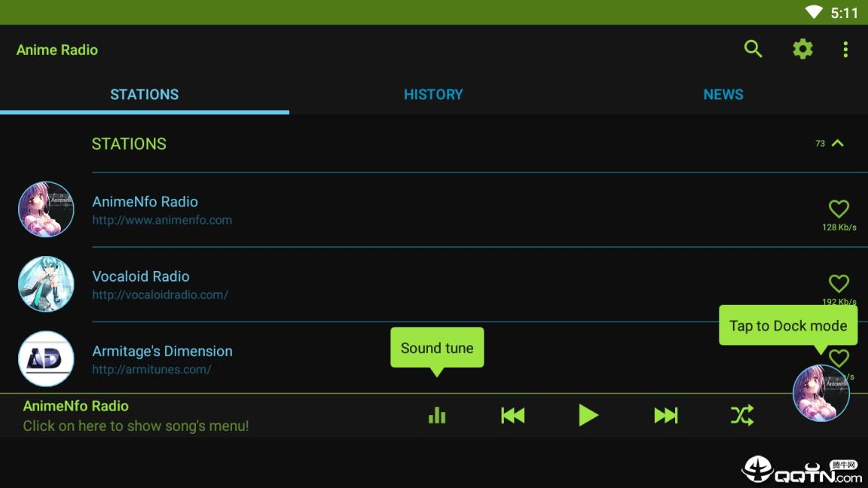Click the AnimeNfo Radio avatar thumbnail
This screenshot has height=488, width=868.
click(x=46, y=209)
